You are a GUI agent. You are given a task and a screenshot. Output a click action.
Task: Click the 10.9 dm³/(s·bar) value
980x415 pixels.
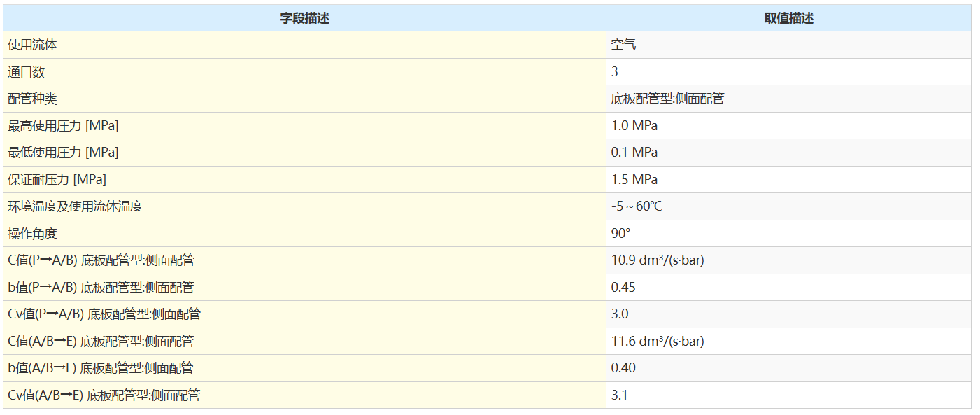pyautogui.click(x=658, y=260)
